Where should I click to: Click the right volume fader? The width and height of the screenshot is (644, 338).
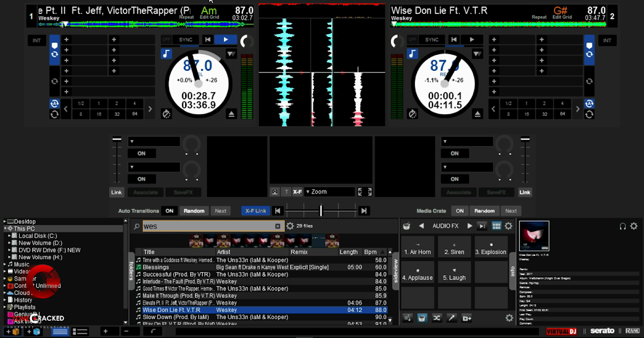[525, 140]
